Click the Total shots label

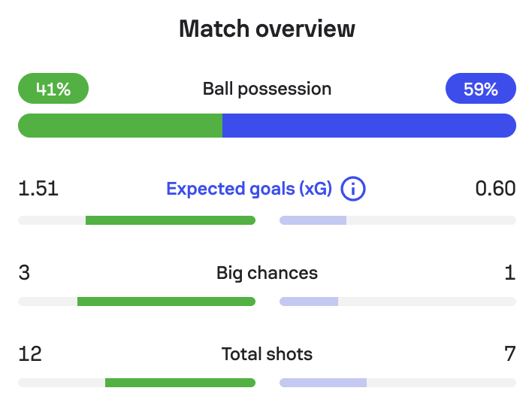point(267,354)
